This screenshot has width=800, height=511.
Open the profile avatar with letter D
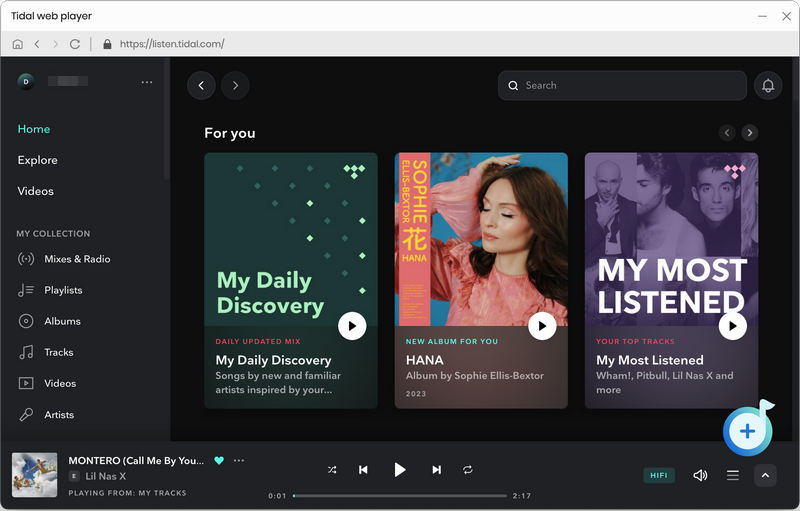(x=26, y=82)
